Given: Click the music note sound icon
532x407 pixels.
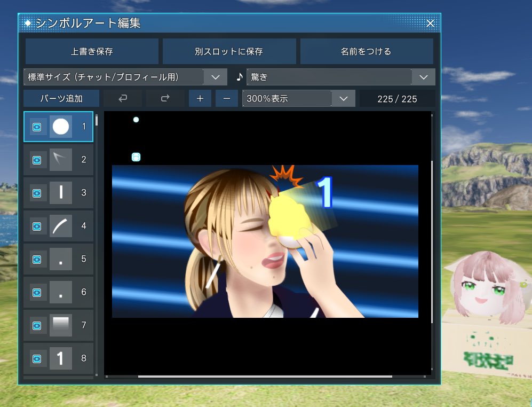Looking at the screenshot, I should point(240,77).
